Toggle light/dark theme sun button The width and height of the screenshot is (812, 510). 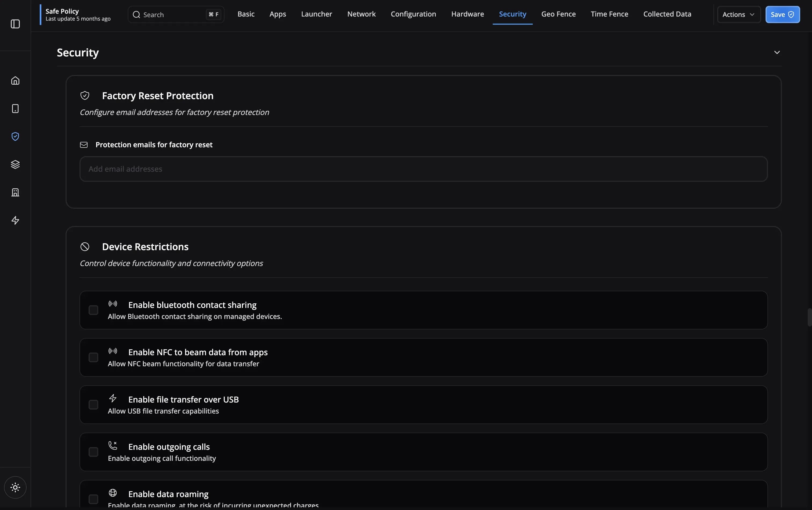[15, 487]
